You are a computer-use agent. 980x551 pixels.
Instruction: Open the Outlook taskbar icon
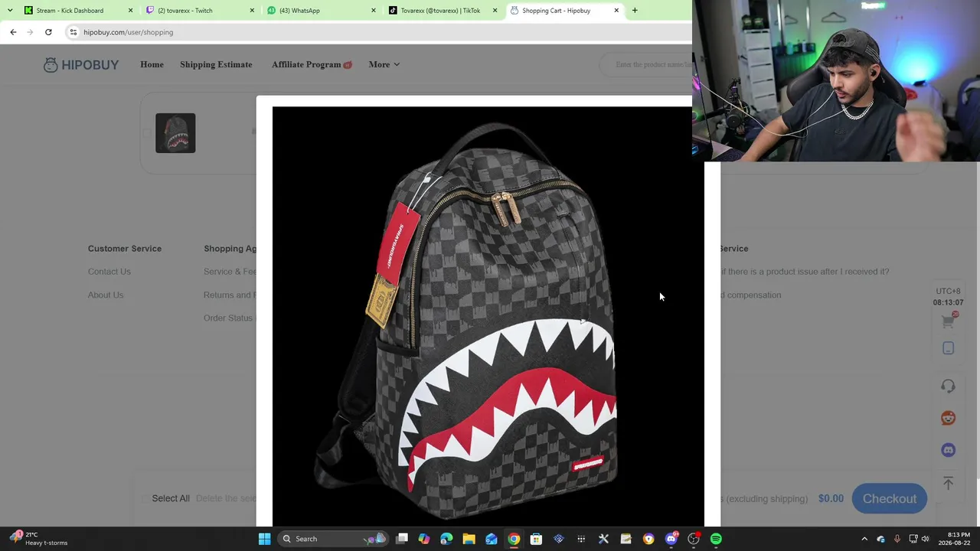(x=492, y=539)
